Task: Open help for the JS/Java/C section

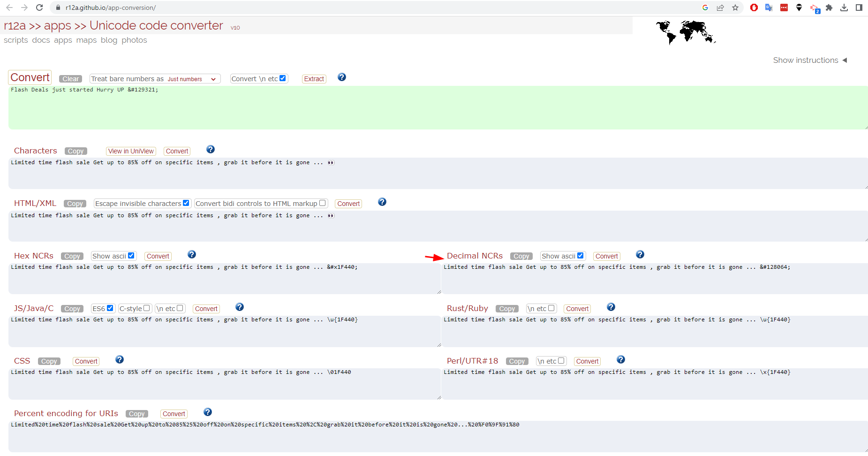Action: point(240,306)
